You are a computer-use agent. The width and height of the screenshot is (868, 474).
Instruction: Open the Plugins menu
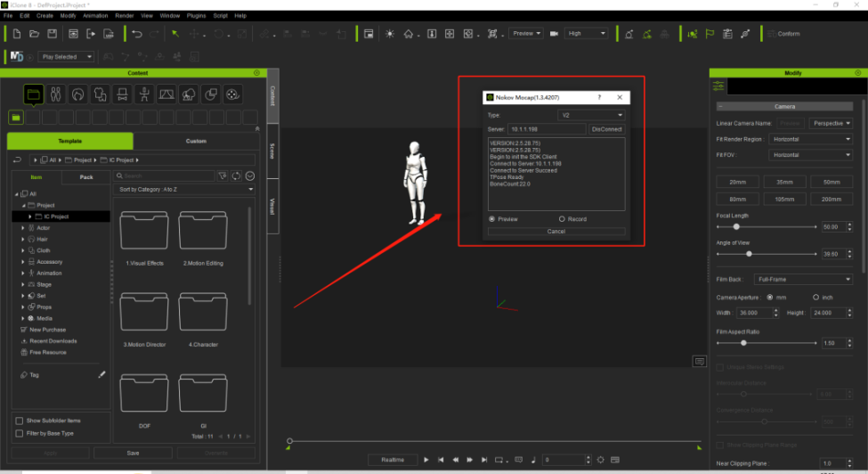(x=196, y=15)
